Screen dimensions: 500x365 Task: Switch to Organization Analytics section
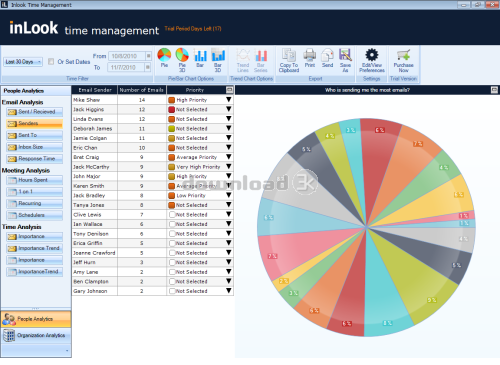click(36, 335)
